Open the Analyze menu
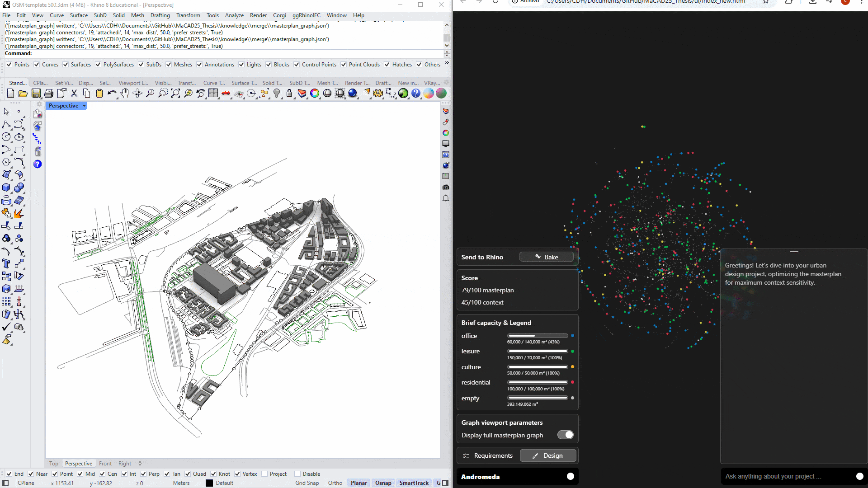Viewport: 868px width, 488px height. (x=234, y=15)
